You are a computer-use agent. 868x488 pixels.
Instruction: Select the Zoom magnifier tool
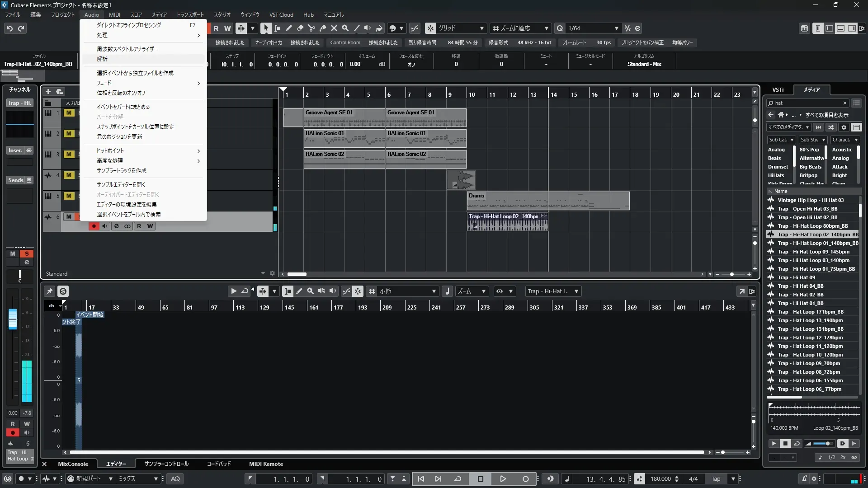click(x=345, y=28)
